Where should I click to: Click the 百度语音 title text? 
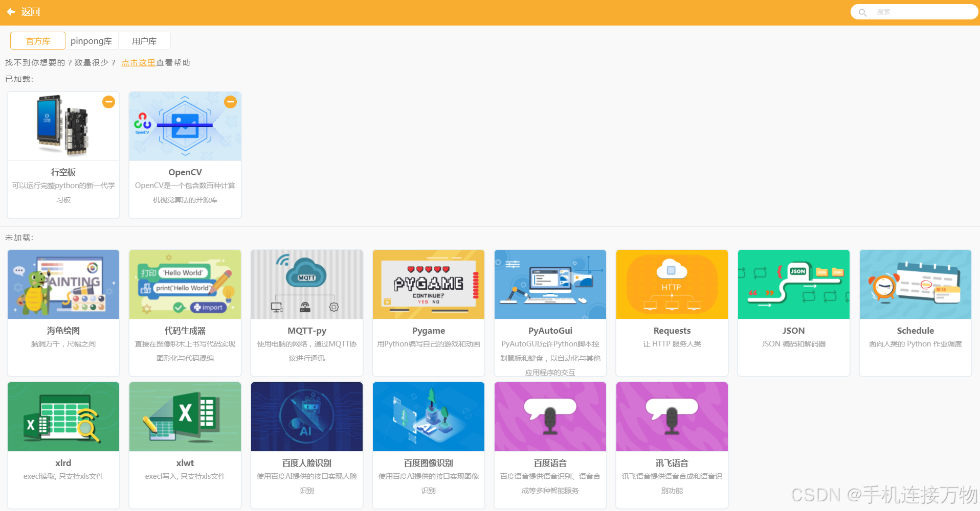(550, 463)
